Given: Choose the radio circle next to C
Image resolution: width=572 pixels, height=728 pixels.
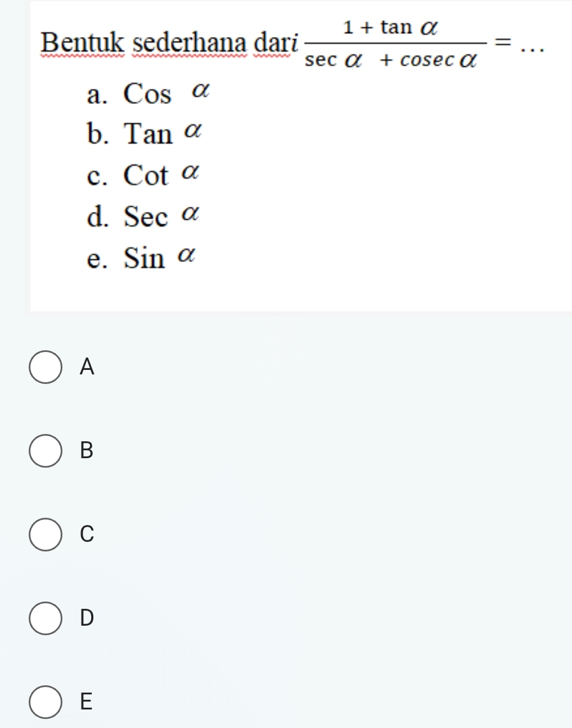Looking at the screenshot, I should pos(45,534).
